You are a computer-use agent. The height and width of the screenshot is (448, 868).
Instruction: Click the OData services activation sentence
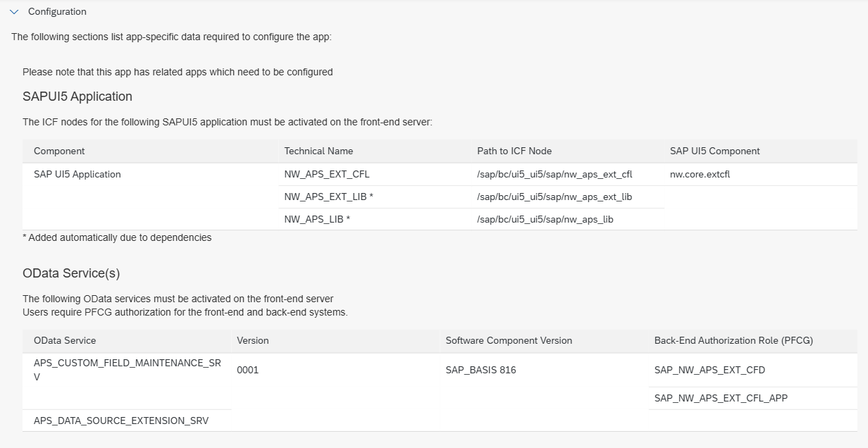pyautogui.click(x=178, y=299)
